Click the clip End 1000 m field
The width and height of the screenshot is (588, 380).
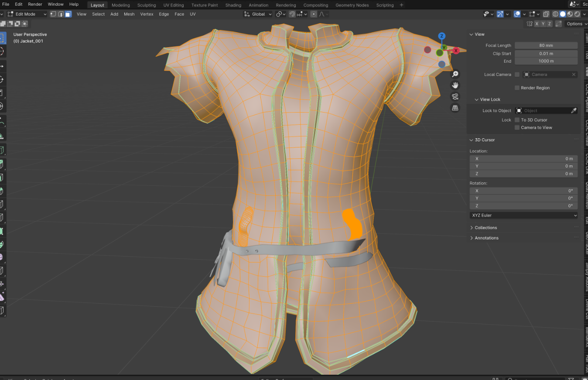tap(546, 61)
